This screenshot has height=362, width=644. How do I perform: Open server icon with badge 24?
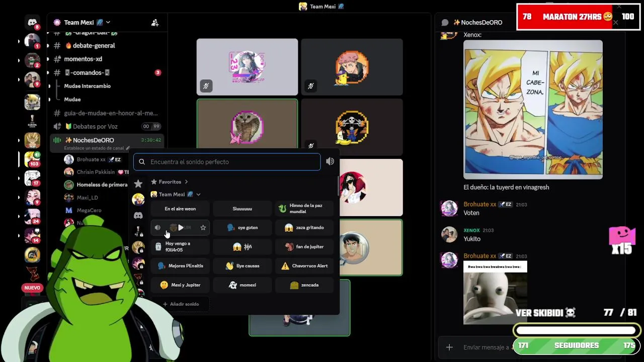coord(32,217)
